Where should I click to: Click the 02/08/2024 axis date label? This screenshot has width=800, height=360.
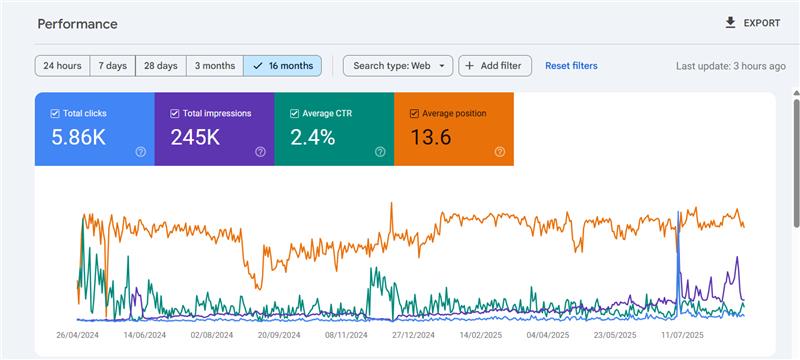[212, 336]
